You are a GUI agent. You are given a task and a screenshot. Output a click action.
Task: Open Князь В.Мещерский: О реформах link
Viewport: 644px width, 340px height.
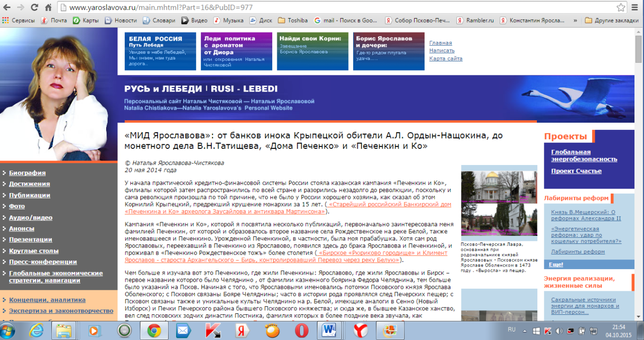586,215
